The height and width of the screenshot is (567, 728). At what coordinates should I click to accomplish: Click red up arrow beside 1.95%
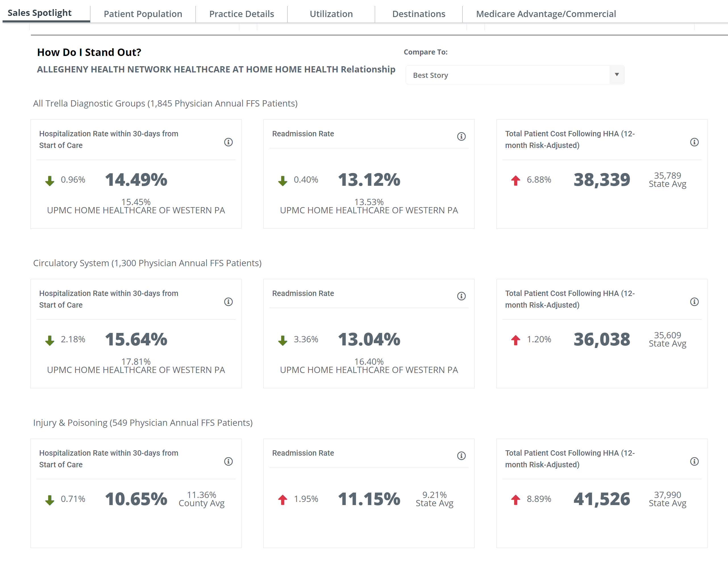tap(283, 499)
